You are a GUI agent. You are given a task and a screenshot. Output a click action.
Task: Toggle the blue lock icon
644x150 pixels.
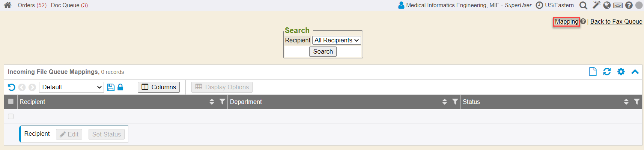[120, 87]
